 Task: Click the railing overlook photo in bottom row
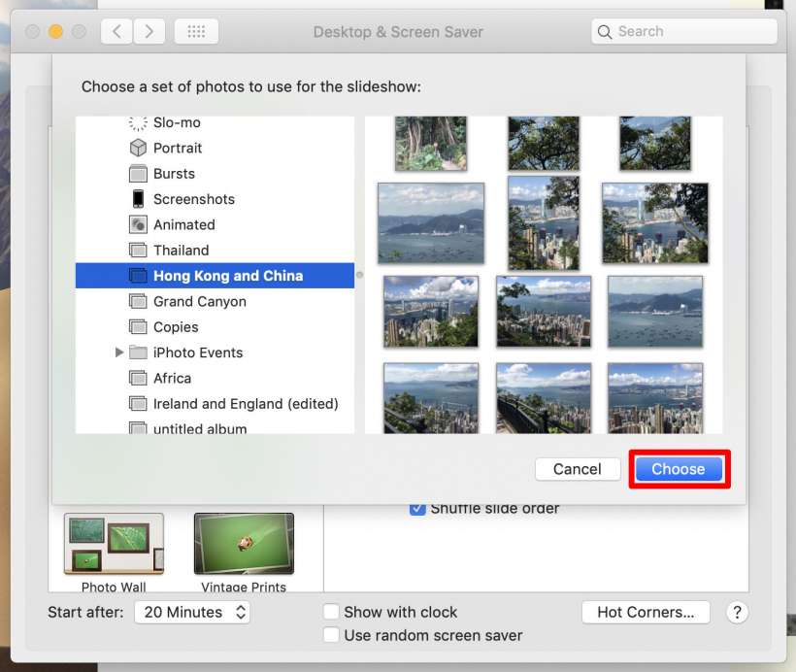(544, 398)
